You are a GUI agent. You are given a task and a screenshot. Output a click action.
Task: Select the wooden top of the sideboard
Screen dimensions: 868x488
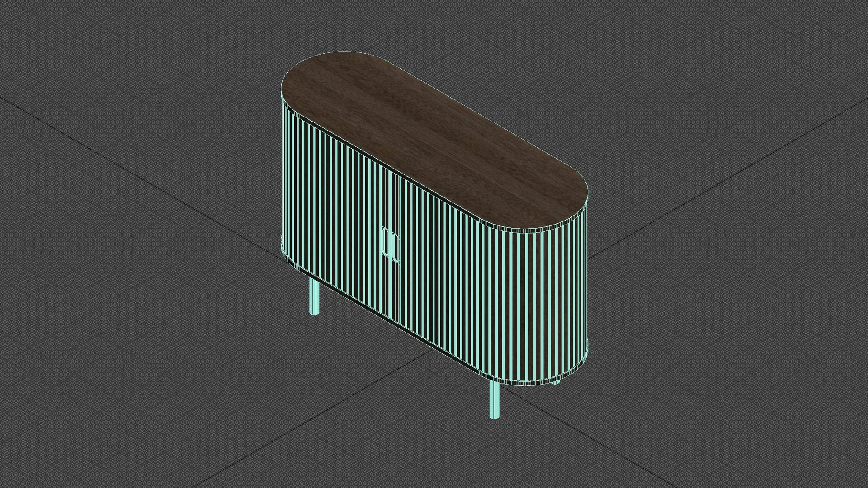(434, 141)
